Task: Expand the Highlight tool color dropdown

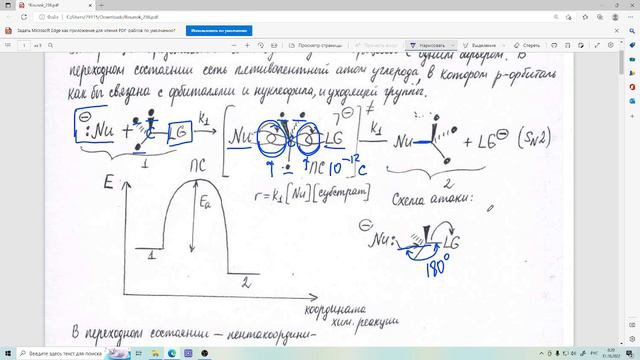Action: coord(504,45)
